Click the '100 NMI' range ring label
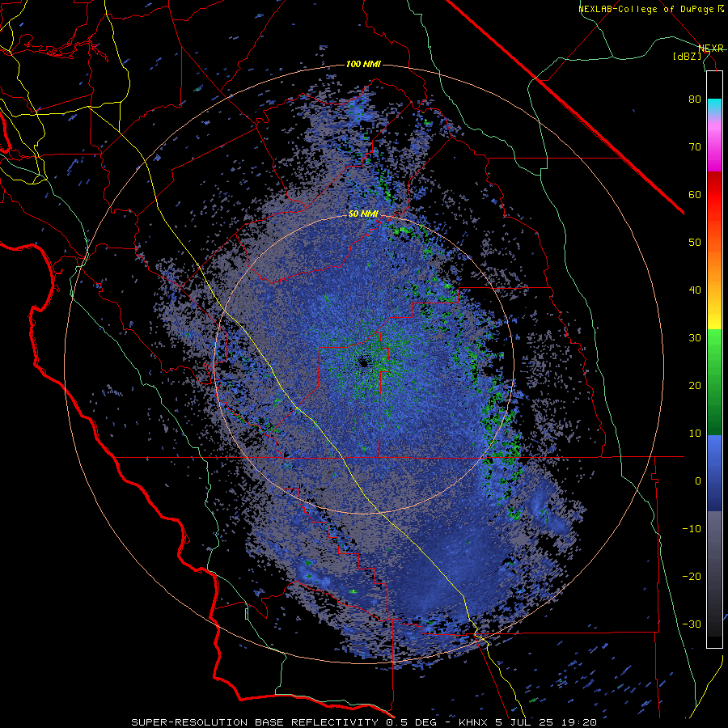This screenshot has height=728, width=728. (363, 64)
